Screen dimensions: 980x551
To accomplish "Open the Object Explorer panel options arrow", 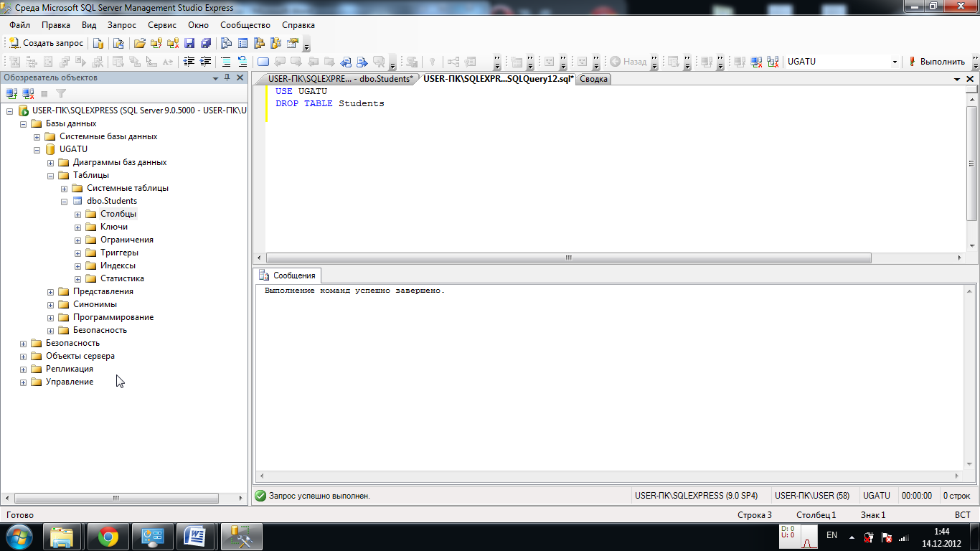I will coord(215,77).
